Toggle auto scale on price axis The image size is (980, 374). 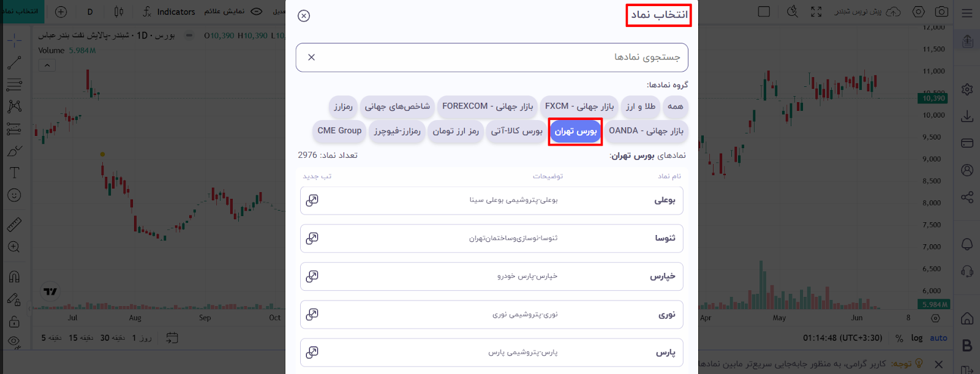coord(938,338)
